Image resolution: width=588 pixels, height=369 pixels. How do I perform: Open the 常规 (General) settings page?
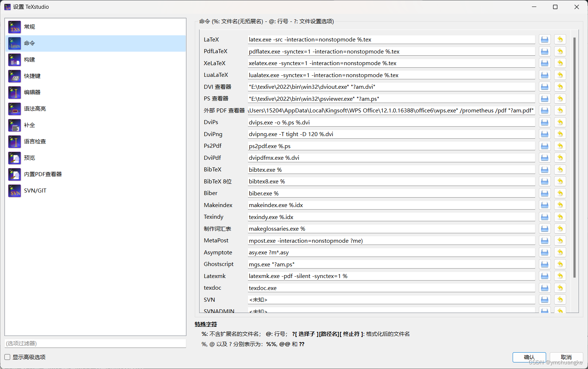(95, 27)
